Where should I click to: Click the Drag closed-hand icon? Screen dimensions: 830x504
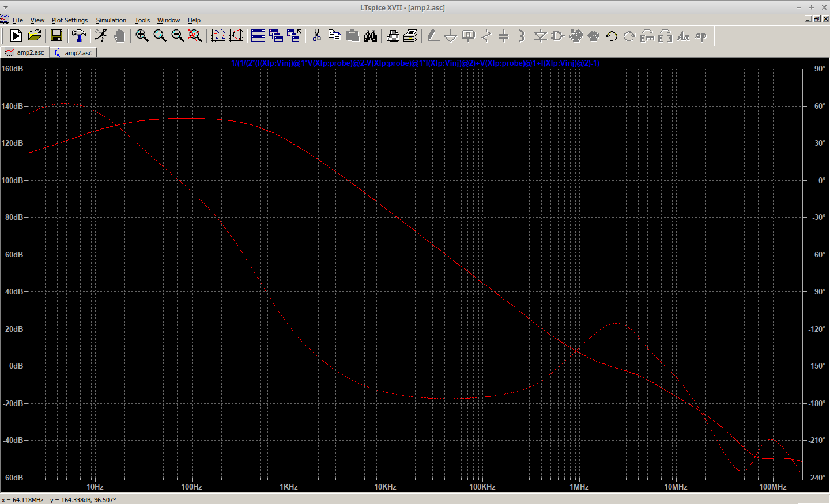pyautogui.click(x=593, y=36)
